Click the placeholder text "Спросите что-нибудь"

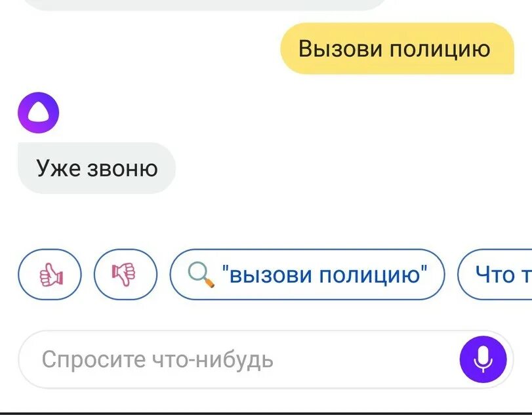click(x=157, y=359)
